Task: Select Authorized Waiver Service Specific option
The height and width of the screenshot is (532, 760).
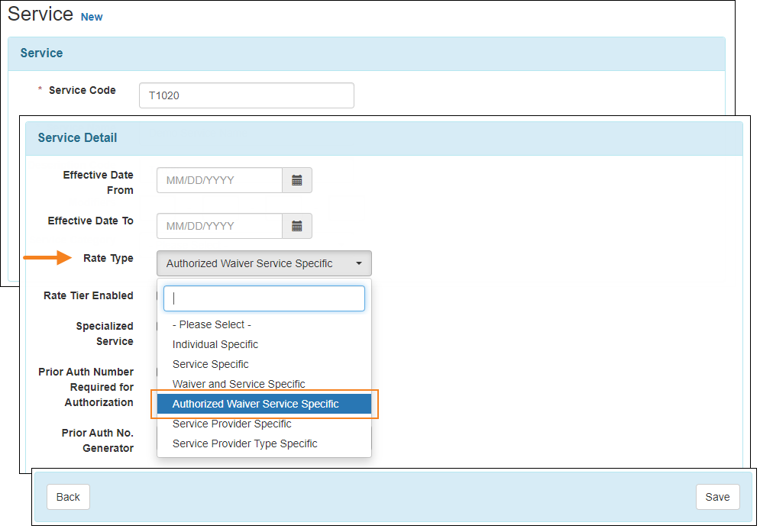Action: click(264, 404)
